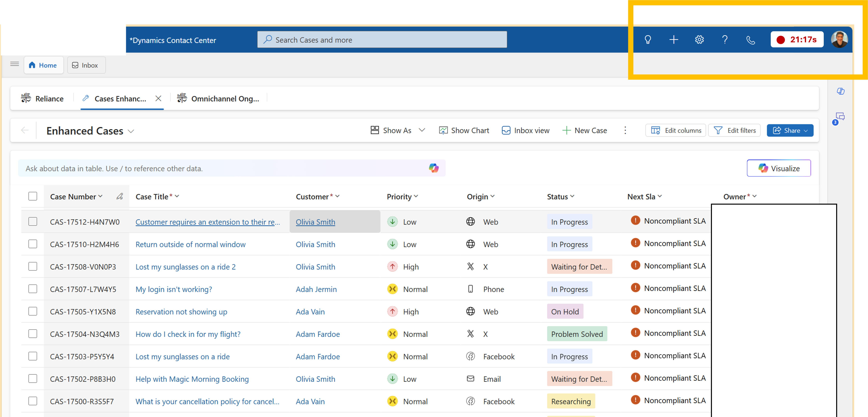The width and height of the screenshot is (868, 417).
Task: Click the Facebook origin icon for CAS-17503-P5Y5Y4
Action: coord(470,356)
